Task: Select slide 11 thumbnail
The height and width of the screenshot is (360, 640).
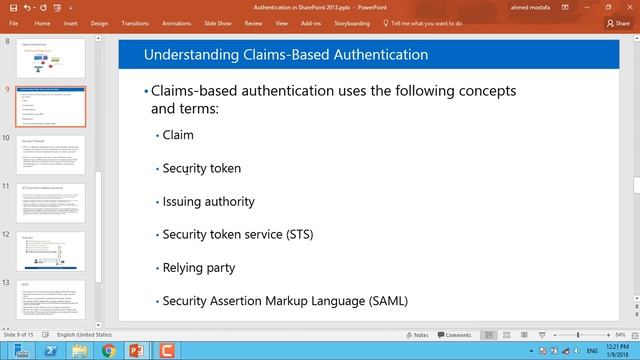Action: click(x=51, y=203)
